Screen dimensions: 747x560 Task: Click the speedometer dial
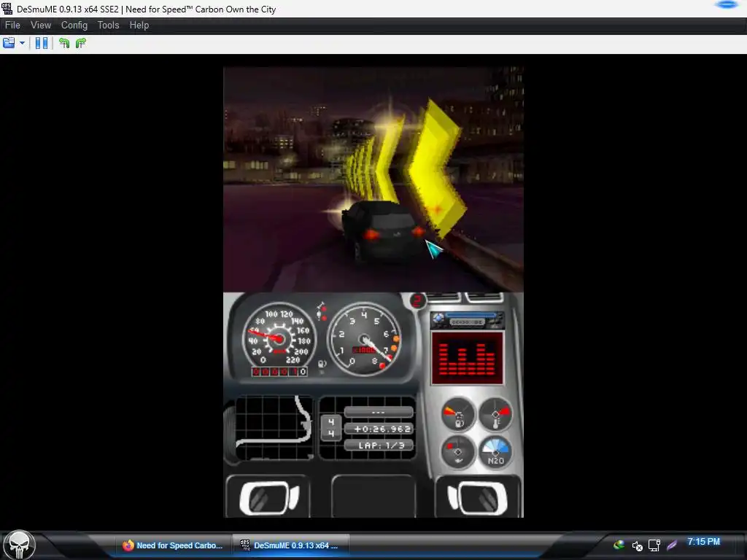coord(278,337)
